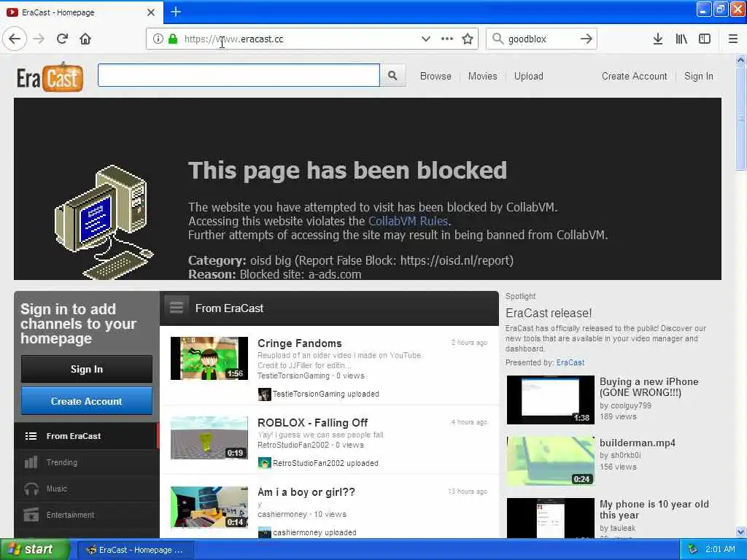Open builderman.mp4 video title

(638, 443)
